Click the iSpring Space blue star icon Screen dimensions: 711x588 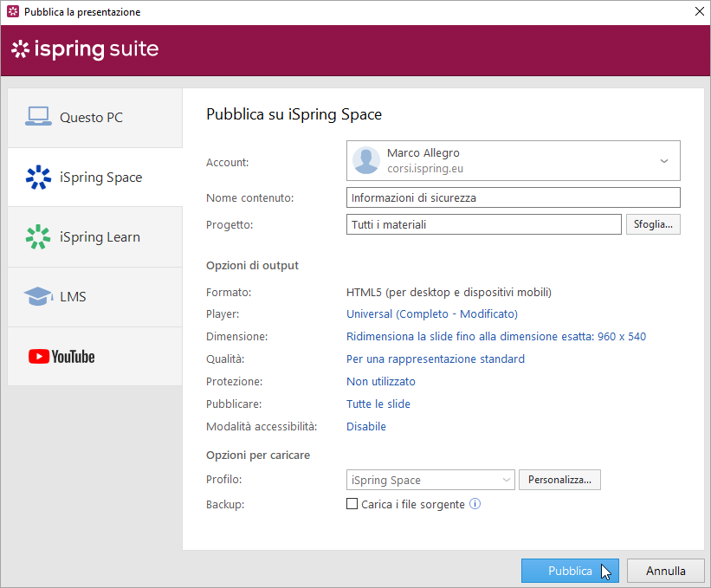point(38,178)
